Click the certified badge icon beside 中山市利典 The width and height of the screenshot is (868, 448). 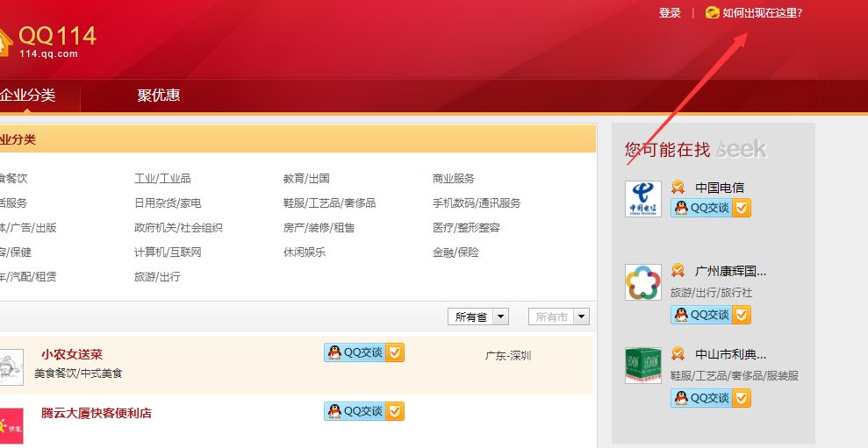[678, 353]
